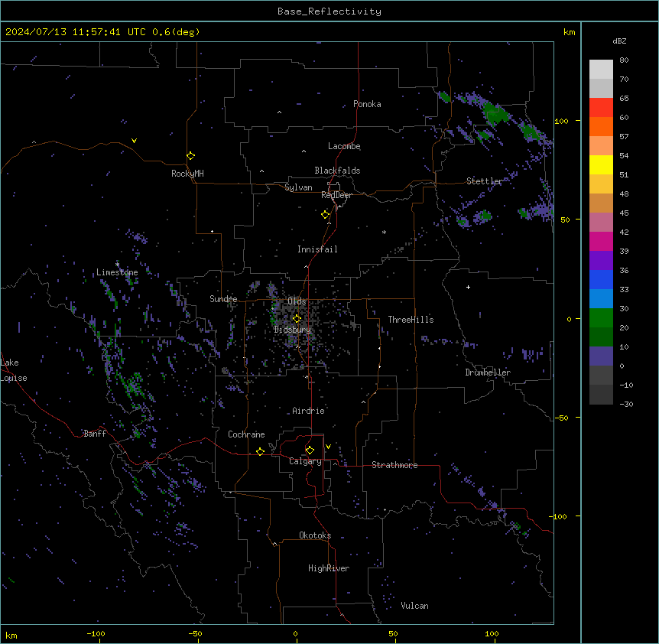Click the Banff label
Screen dimensions: 659x644
click(95, 434)
